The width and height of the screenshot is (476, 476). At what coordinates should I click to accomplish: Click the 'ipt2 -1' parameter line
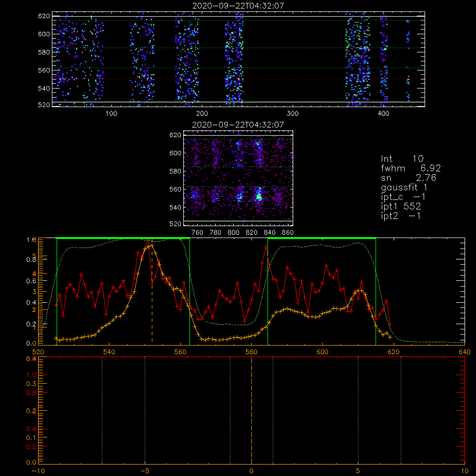tap(401, 216)
